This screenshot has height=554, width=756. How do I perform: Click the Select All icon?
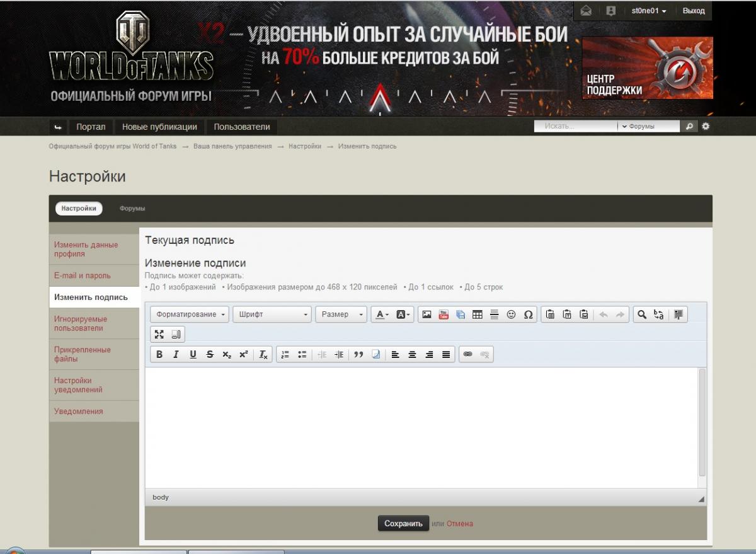click(679, 315)
